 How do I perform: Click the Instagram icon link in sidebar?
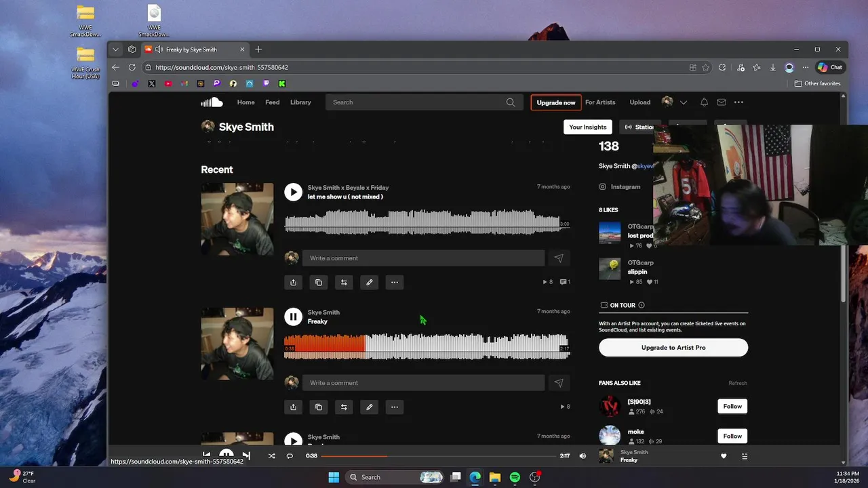click(602, 186)
